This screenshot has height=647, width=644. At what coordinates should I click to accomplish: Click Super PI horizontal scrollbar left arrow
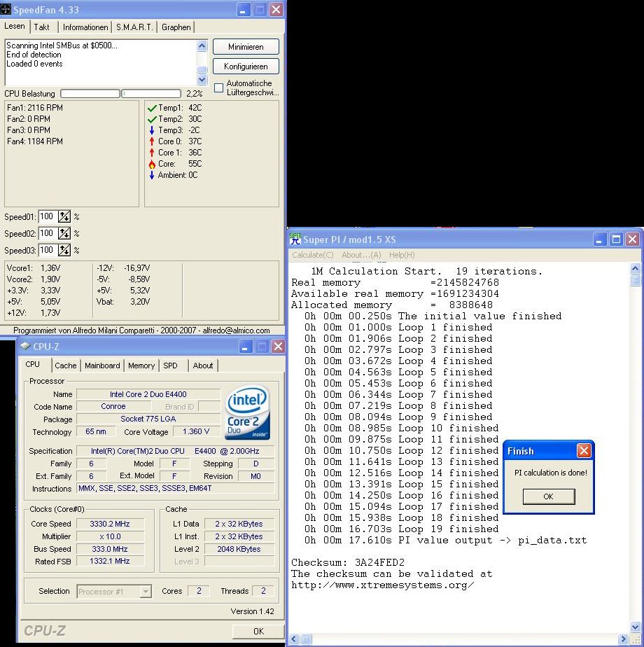pyautogui.click(x=294, y=639)
